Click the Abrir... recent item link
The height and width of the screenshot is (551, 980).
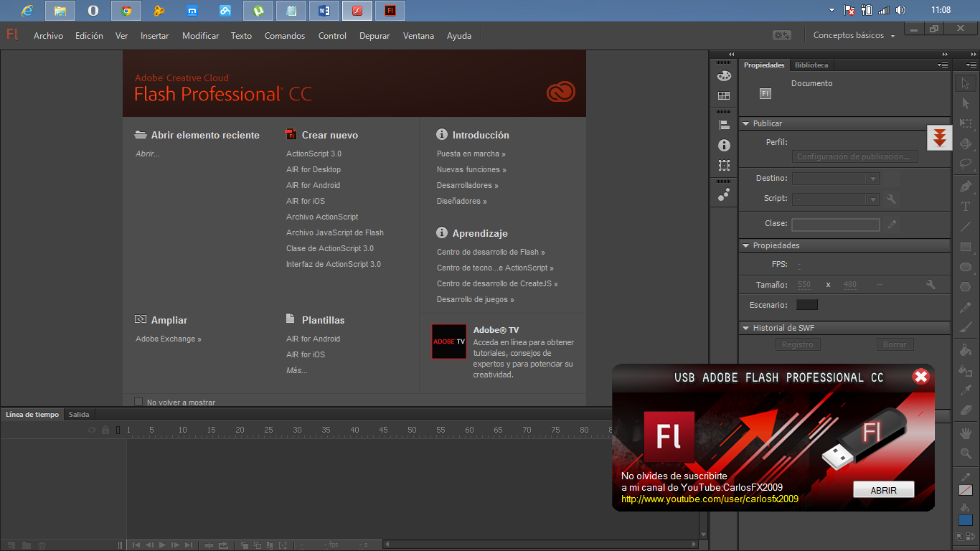tap(148, 154)
